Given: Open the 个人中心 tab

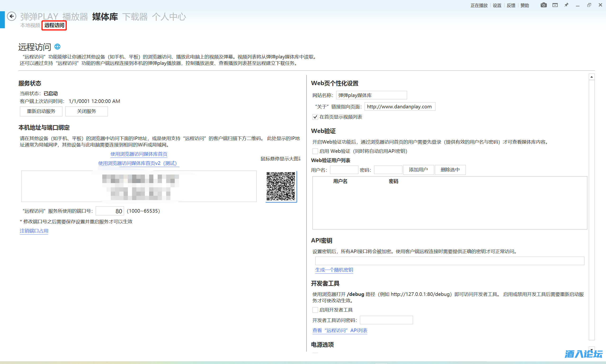Looking at the screenshot, I should pyautogui.click(x=169, y=17).
